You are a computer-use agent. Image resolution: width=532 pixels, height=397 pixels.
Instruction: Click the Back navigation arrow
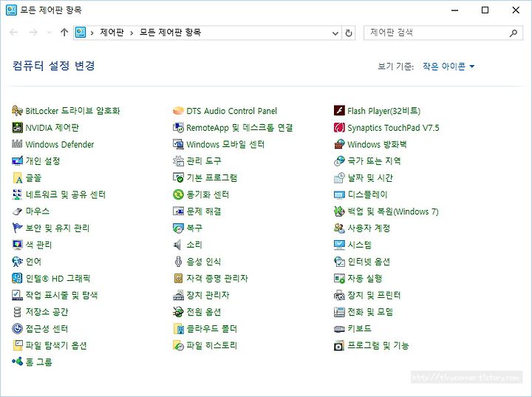(x=13, y=33)
